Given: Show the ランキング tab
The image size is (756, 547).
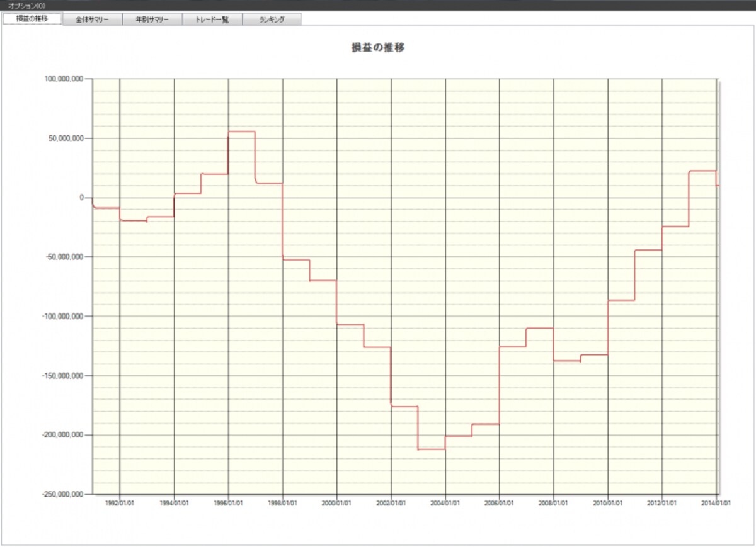Looking at the screenshot, I should click(x=272, y=20).
